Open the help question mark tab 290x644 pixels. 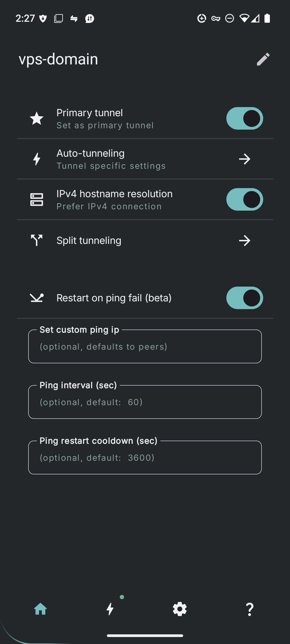tap(249, 609)
